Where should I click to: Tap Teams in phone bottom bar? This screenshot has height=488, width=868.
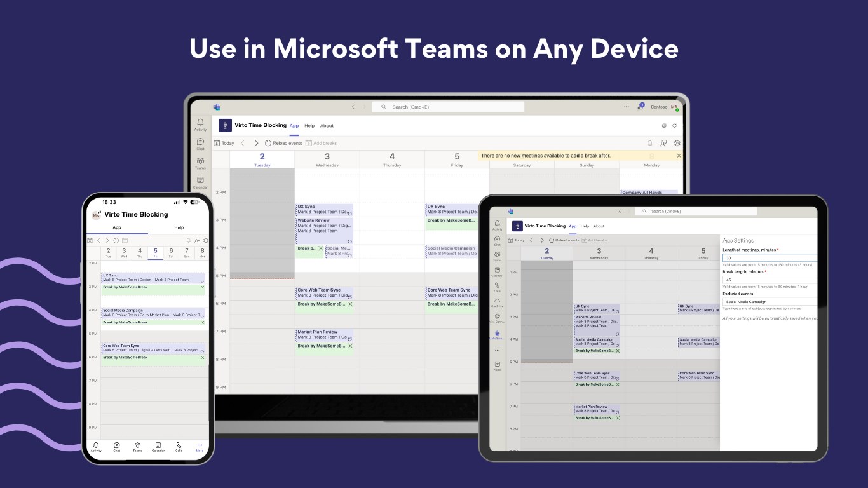pos(137,447)
